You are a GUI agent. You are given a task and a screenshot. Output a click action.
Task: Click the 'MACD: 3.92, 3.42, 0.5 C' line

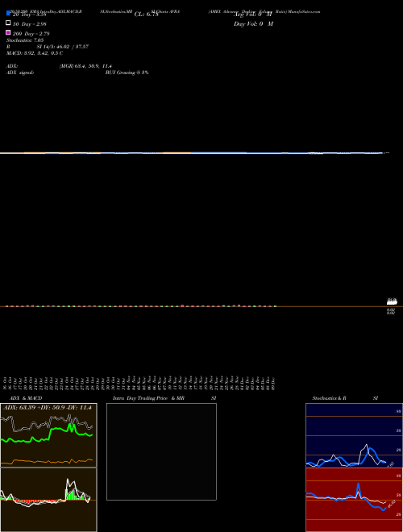point(35,53)
